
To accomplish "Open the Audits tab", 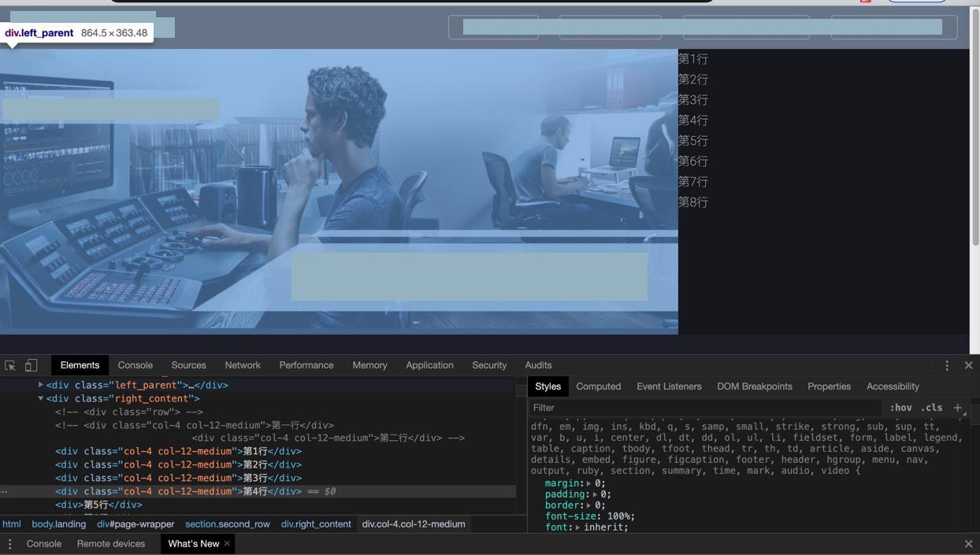I will 538,365.
